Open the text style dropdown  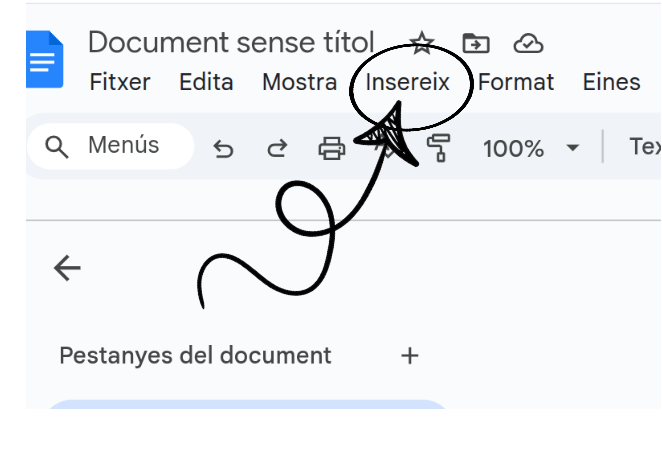(x=644, y=147)
